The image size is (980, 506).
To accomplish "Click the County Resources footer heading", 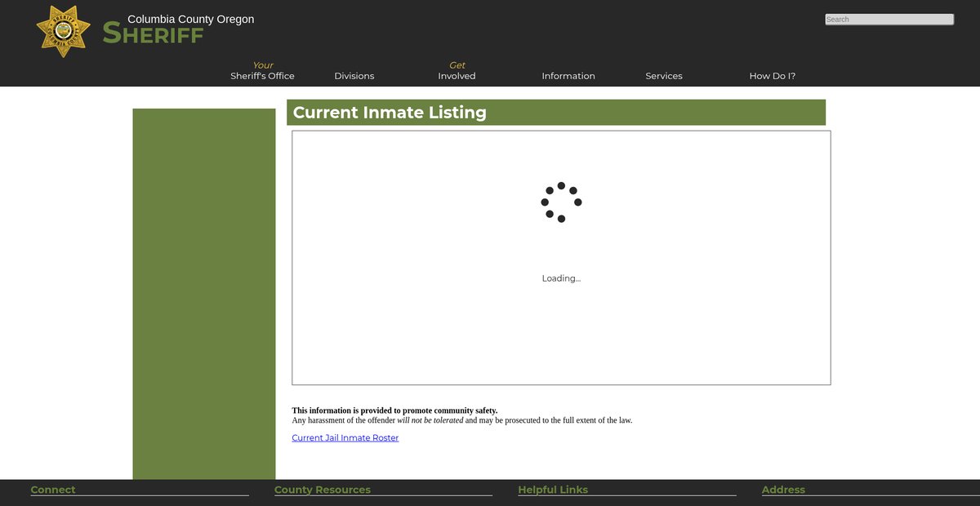I will (x=322, y=490).
